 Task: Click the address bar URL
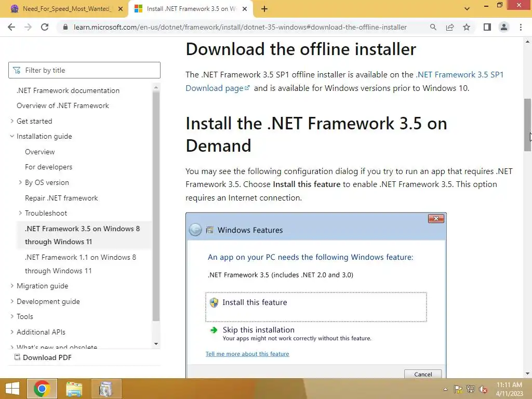(x=240, y=27)
